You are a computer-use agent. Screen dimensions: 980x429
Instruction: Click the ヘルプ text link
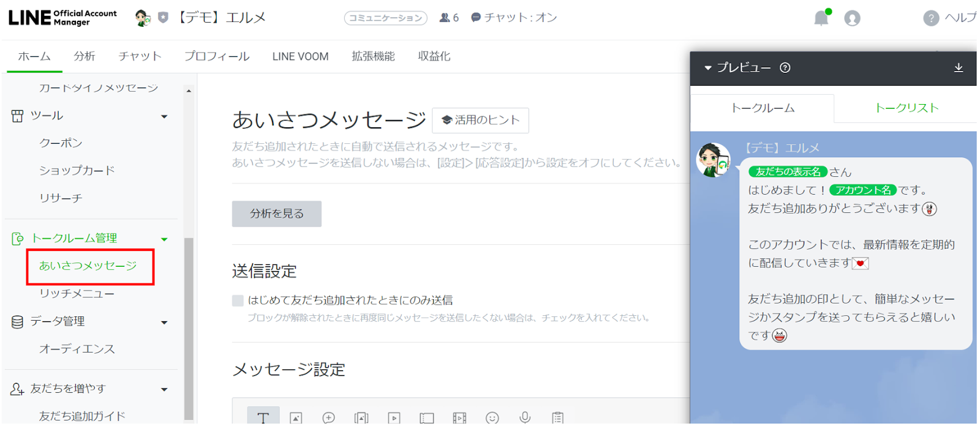960,18
